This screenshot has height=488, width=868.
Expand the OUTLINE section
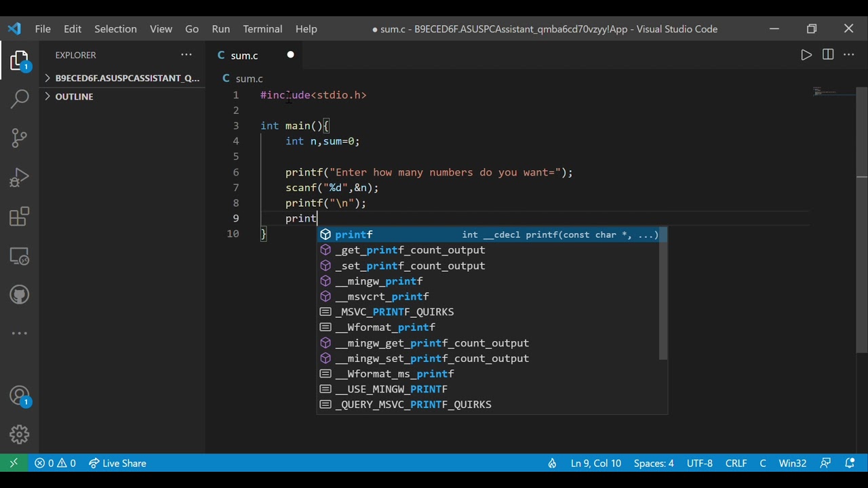point(122,96)
